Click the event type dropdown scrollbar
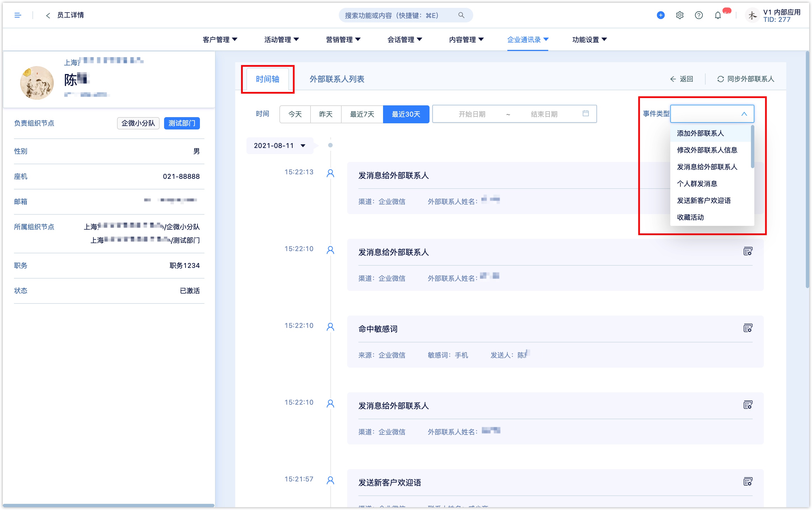 (x=752, y=146)
